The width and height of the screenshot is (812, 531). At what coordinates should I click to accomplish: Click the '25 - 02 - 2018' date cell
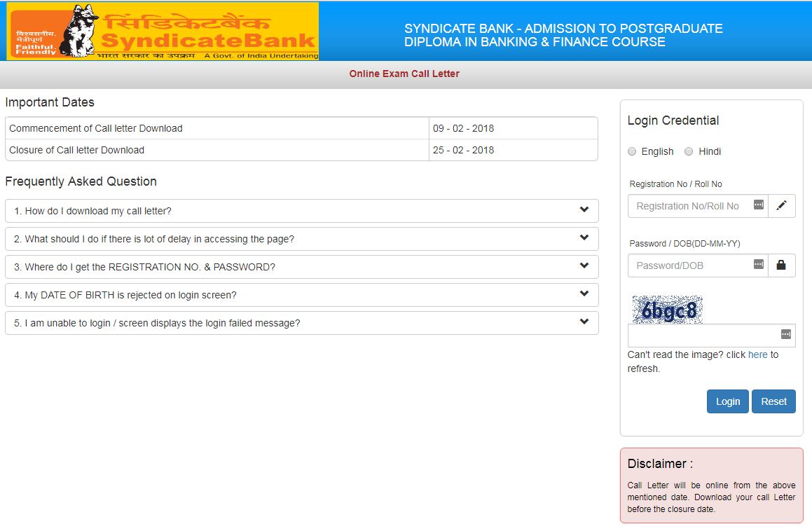(x=514, y=150)
